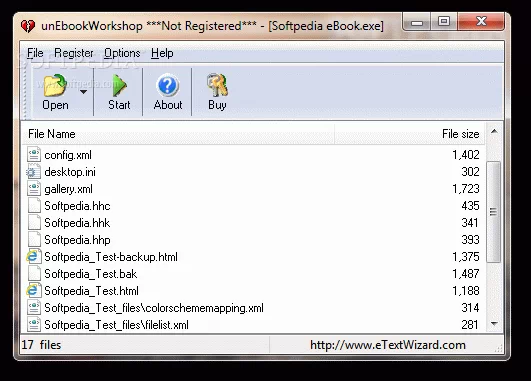531x381 pixels.
Task: Click the Softpedia.hhk blank file icon
Action: [34, 223]
